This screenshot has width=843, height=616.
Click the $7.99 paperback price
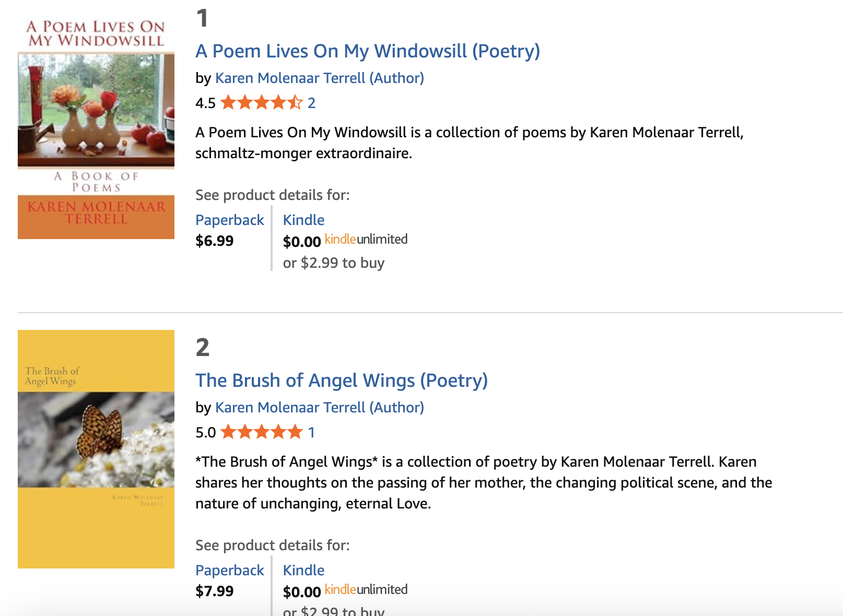click(214, 591)
